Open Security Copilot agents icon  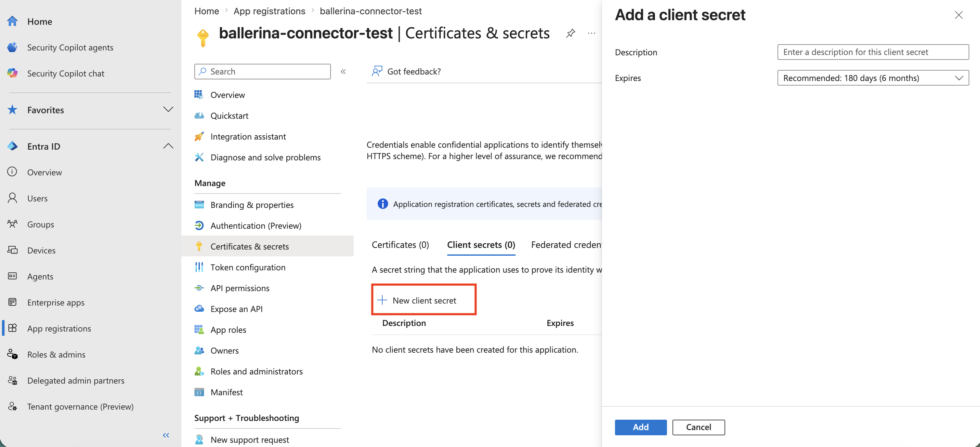(12, 47)
